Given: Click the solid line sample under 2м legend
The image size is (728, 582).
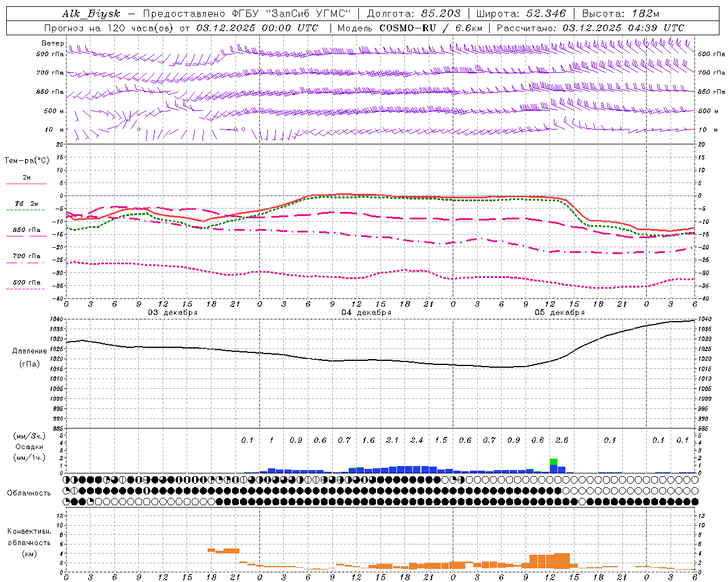Looking at the screenshot, I should [27, 184].
